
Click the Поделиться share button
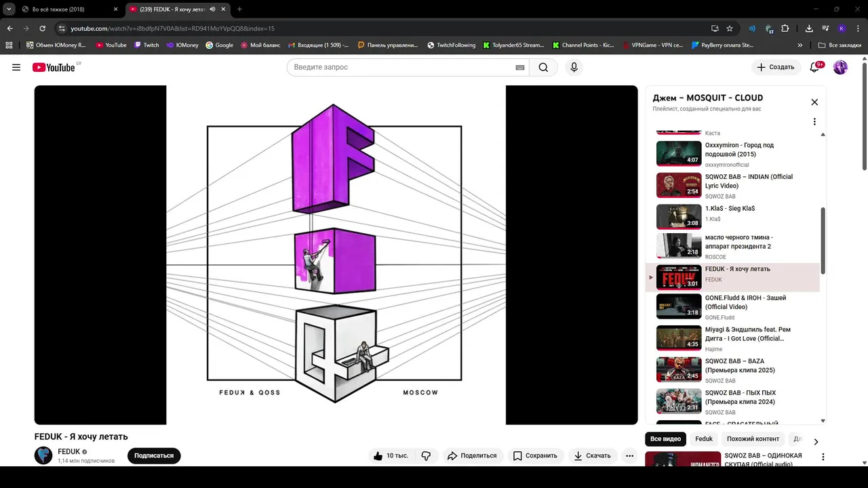click(x=472, y=455)
